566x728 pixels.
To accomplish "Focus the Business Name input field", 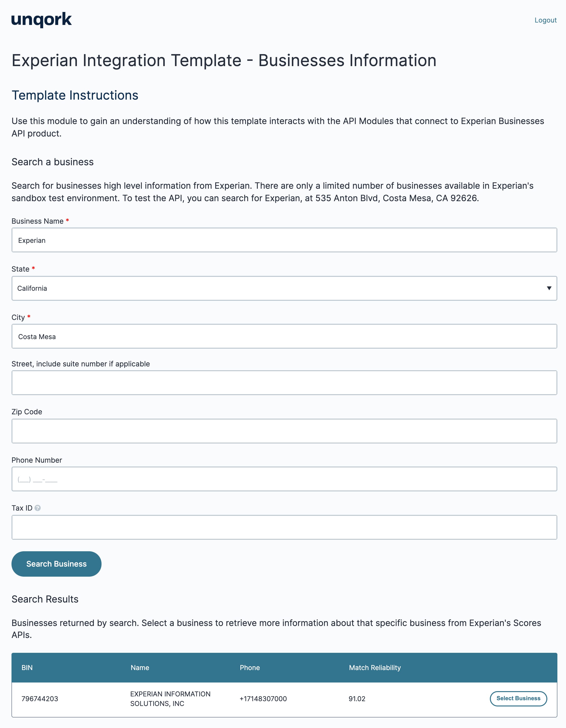I will point(284,240).
